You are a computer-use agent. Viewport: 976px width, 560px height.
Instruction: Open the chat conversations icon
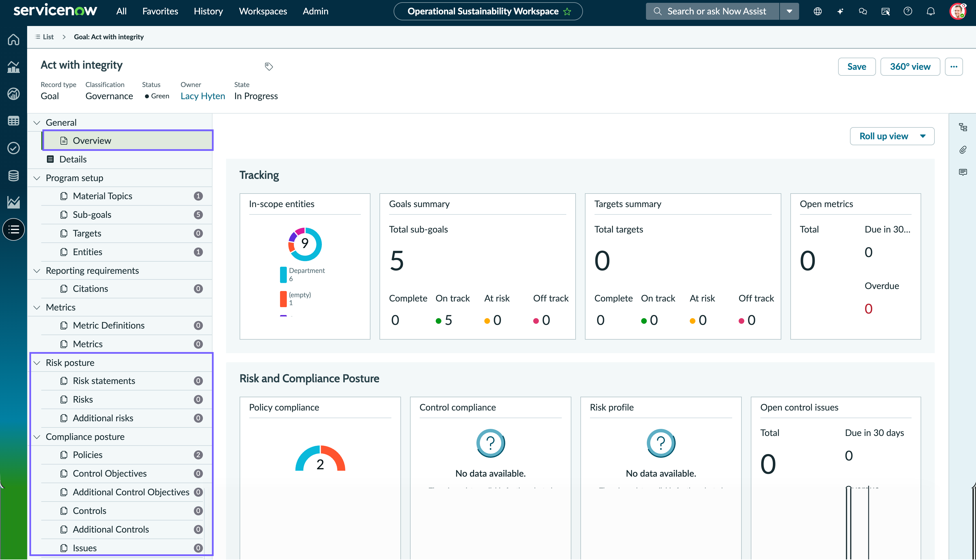[863, 11]
